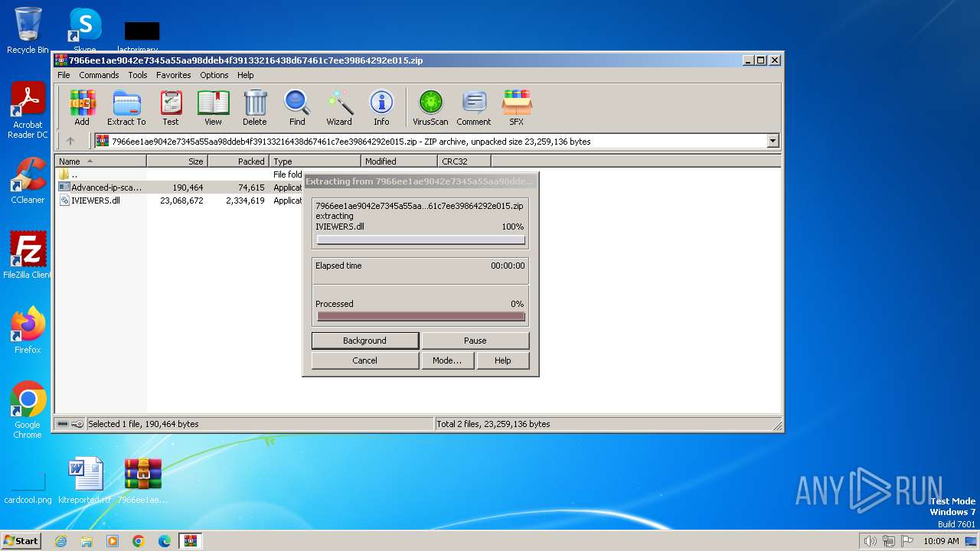Click the archive path address field

[x=430, y=141]
